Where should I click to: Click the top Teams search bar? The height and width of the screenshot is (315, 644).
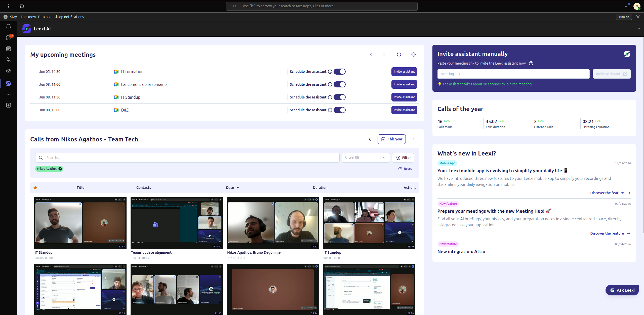(321, 6)
